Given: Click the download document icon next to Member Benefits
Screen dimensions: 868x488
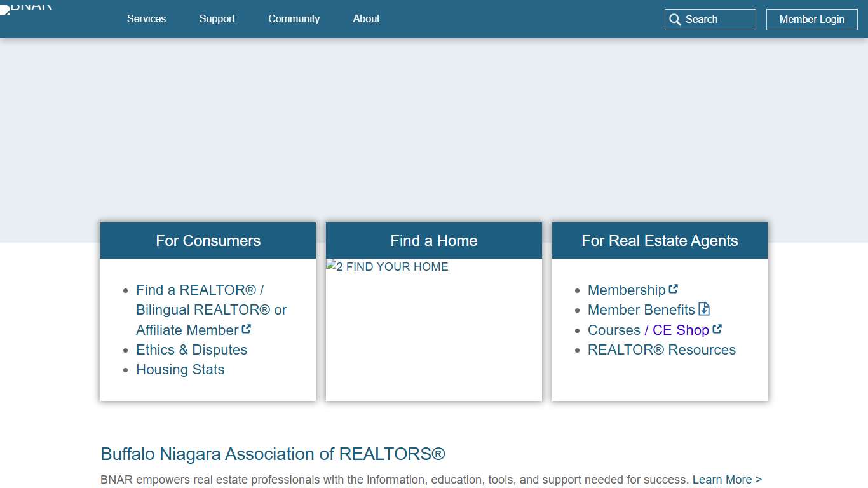Looking at the screenshot, I should [x=703, y=309].
